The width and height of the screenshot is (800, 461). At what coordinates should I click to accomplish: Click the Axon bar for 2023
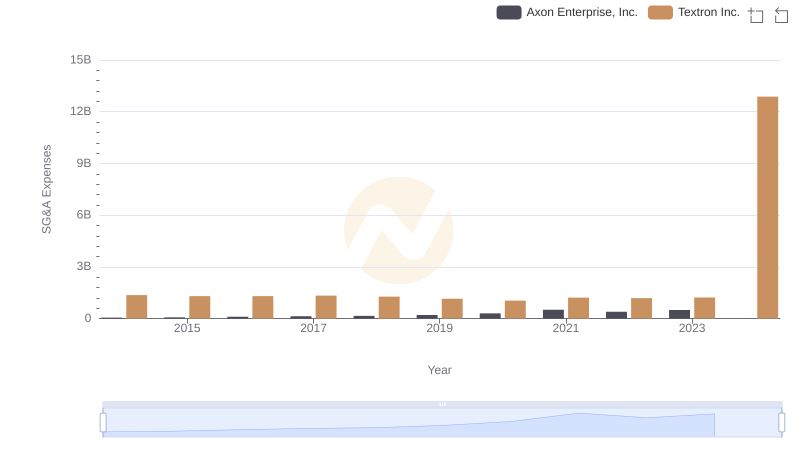coord(680,314)
